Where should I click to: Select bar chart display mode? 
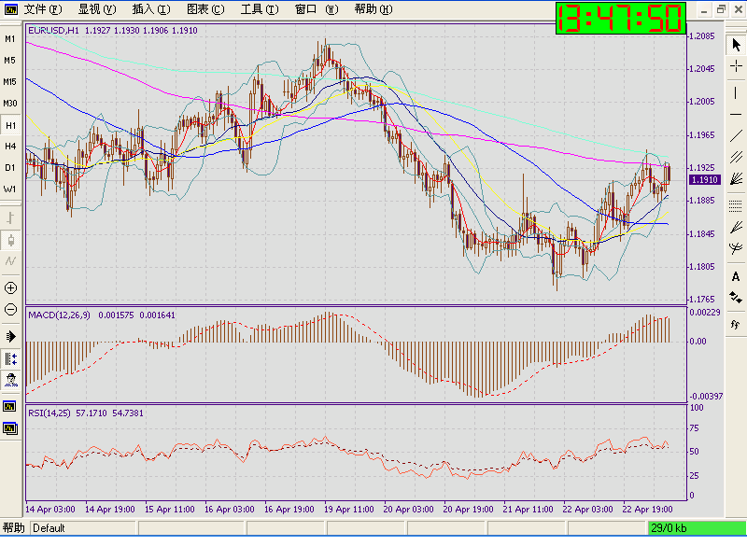point(10,218)
